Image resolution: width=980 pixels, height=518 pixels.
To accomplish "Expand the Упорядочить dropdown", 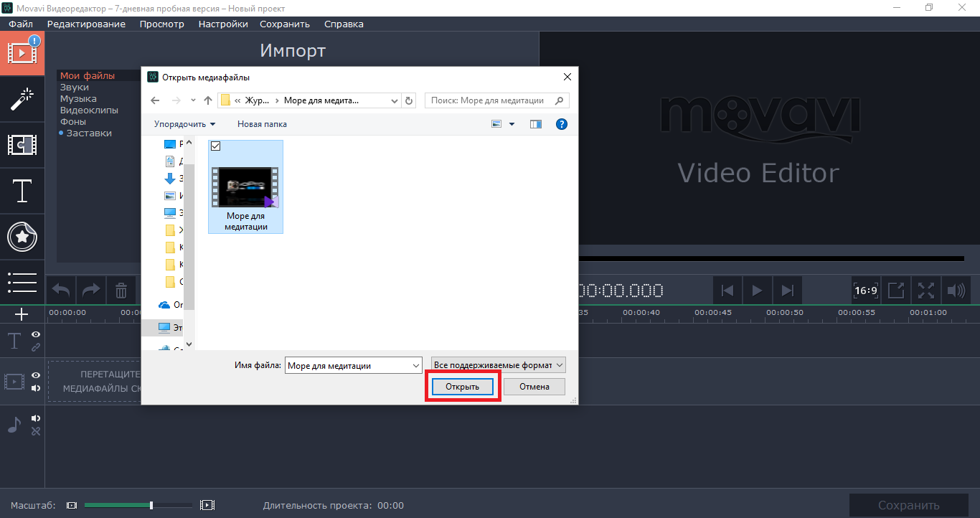I will 184,124.
